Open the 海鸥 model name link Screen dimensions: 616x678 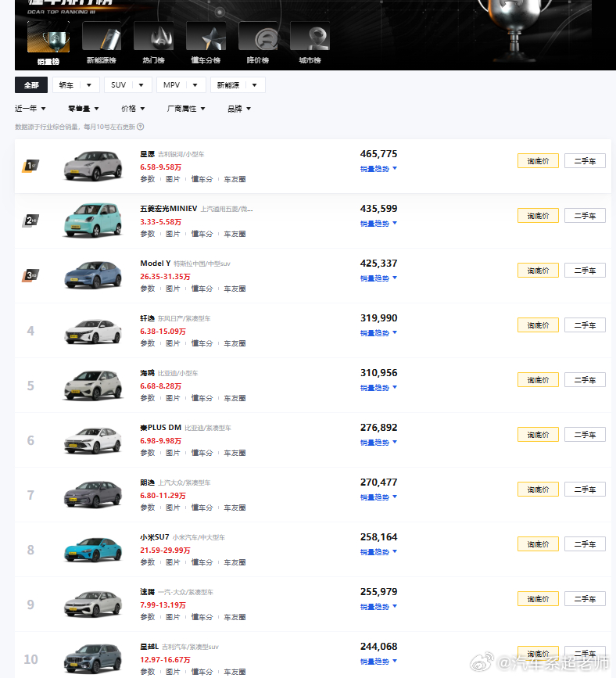pos(148,373)
